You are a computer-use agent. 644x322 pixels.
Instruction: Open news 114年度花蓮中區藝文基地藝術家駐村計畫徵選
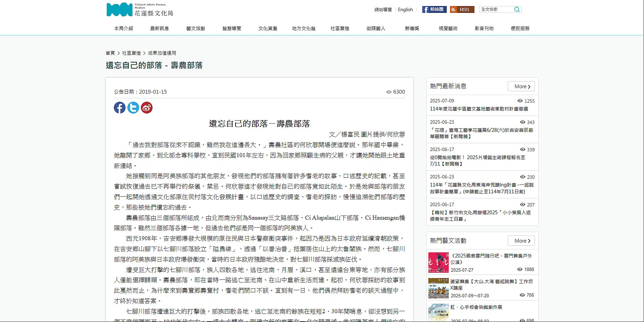coord(479,109)
